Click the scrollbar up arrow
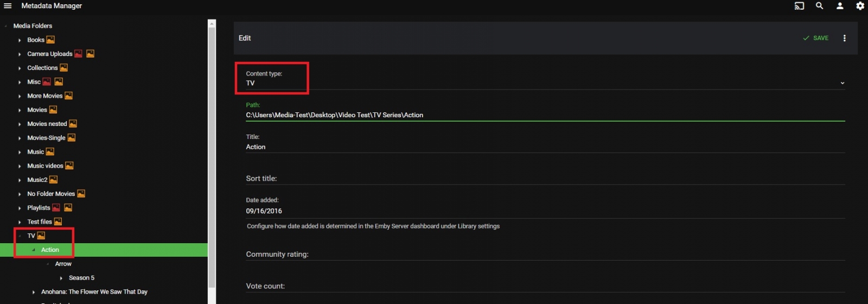 coord(212,23)
